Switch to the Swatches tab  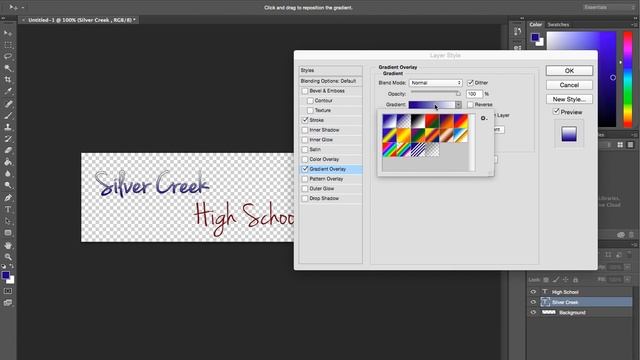click(x=558, y=25)
